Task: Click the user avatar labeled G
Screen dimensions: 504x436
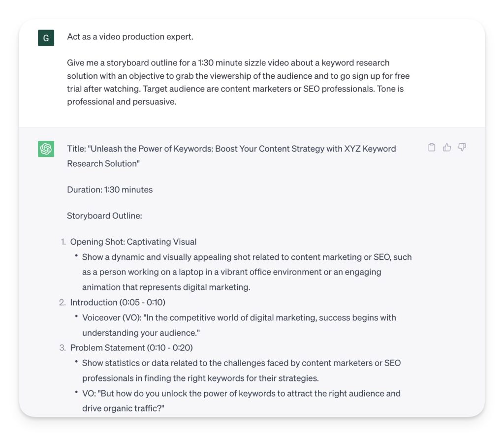Action: [46, 37]
